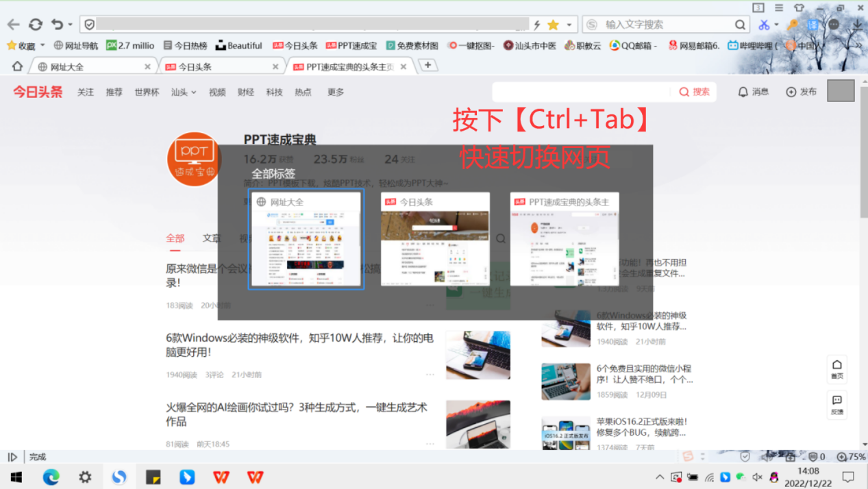
Task: Click the red 搜索 search button
Action: (694, 92)
